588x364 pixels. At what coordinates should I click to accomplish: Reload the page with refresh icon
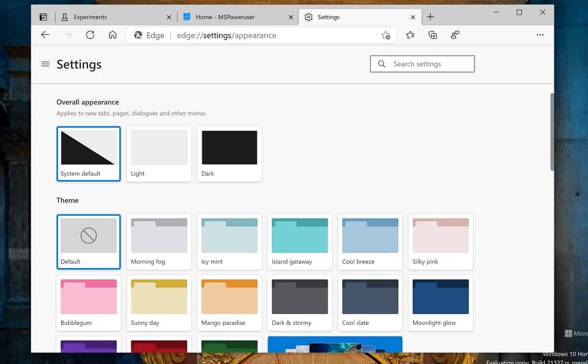pyautogui.click(x=90, y=35)
